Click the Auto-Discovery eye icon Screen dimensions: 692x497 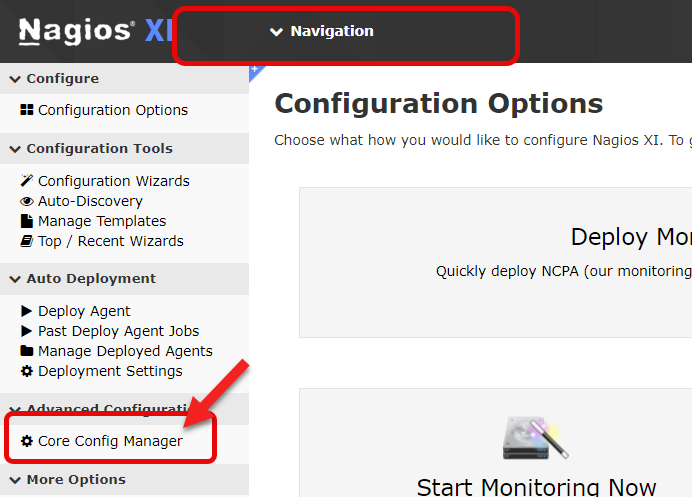pyautogui.click(x=27, y=201)
